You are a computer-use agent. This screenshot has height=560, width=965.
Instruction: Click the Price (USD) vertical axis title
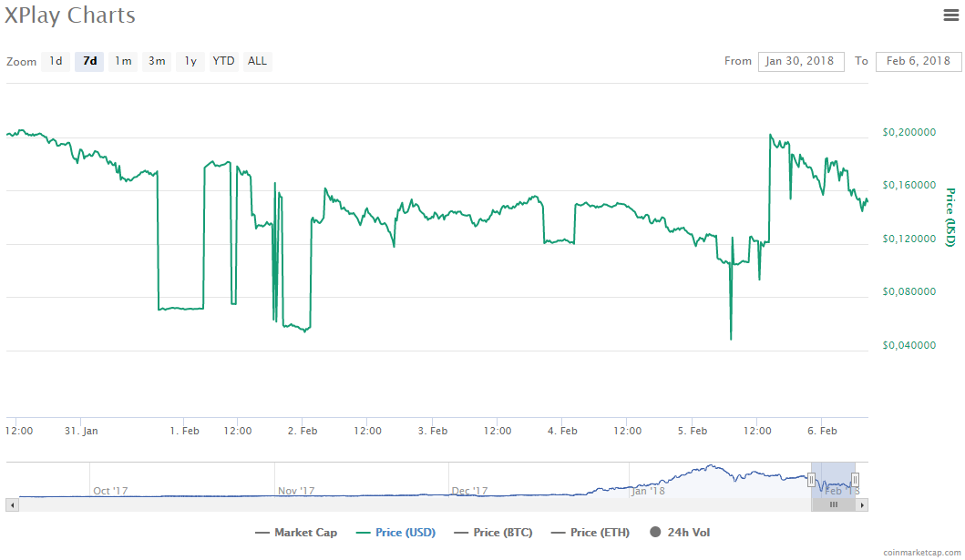tap(950, 217)
